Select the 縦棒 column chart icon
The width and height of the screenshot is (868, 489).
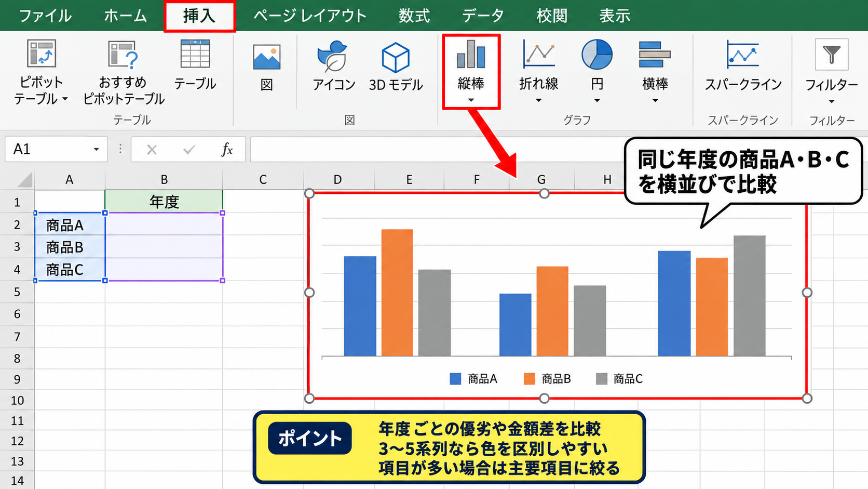(x=471, y=55)
